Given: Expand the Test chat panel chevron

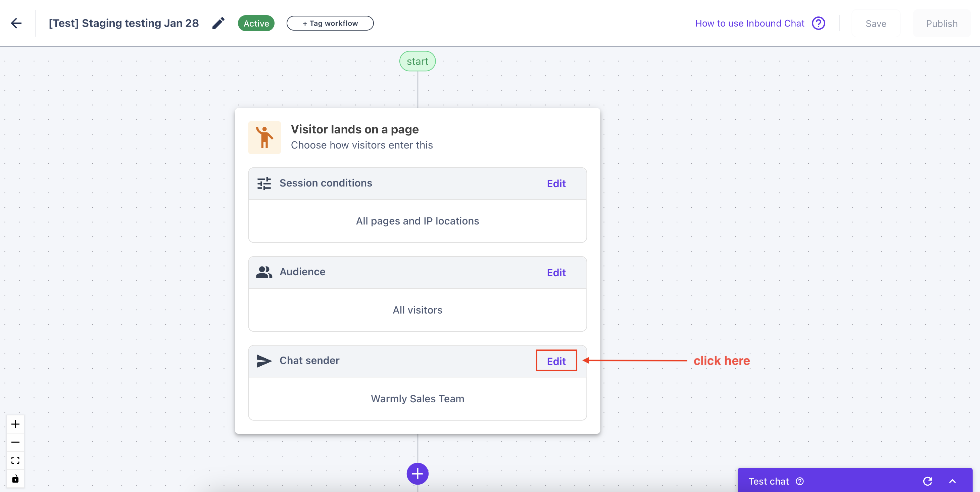Looking at the screenshot, I should (x=952, y=481).
